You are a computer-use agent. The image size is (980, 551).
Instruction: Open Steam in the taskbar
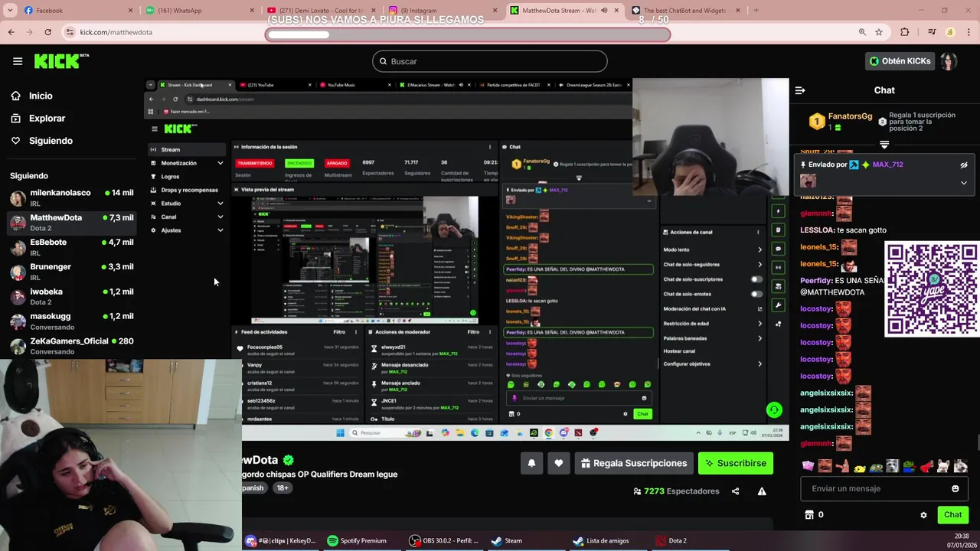coord(507,541)
